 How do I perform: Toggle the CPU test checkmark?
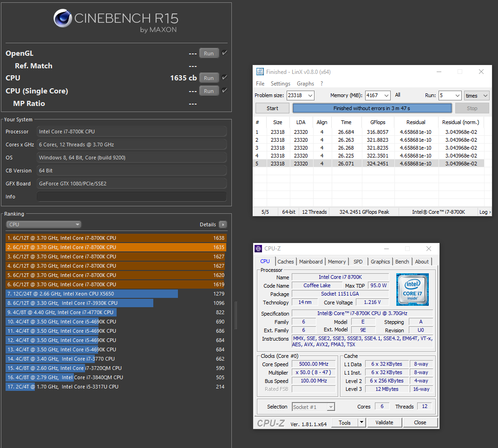pos(224,78)
